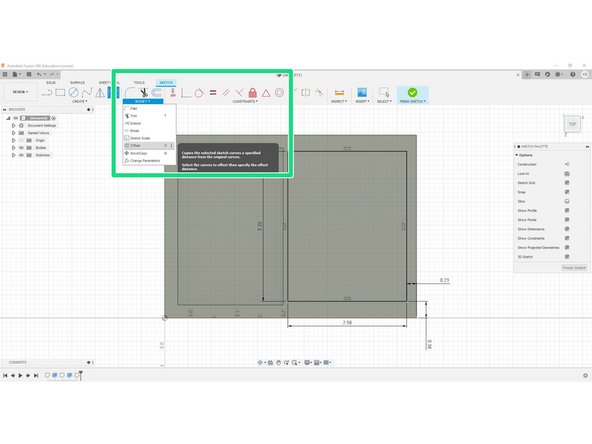Viewport: 592px width, 444px height.
Task: Apply Perpendicular constraint icon
Action: (x=239, y=92)
